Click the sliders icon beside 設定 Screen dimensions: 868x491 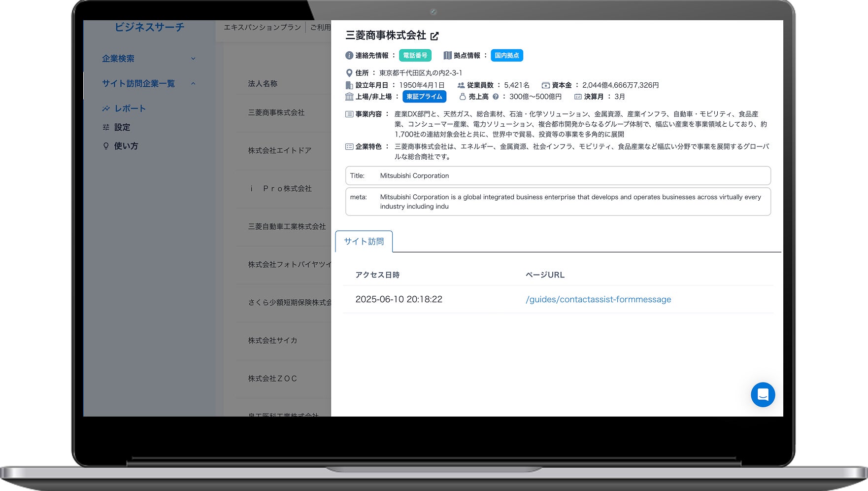[x=106, y=127]
